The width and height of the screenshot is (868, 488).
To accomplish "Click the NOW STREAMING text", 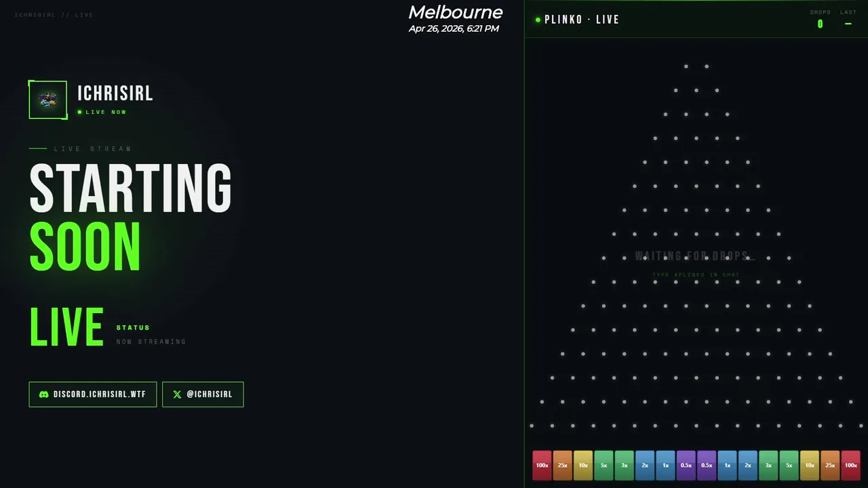I will (151, 342).
